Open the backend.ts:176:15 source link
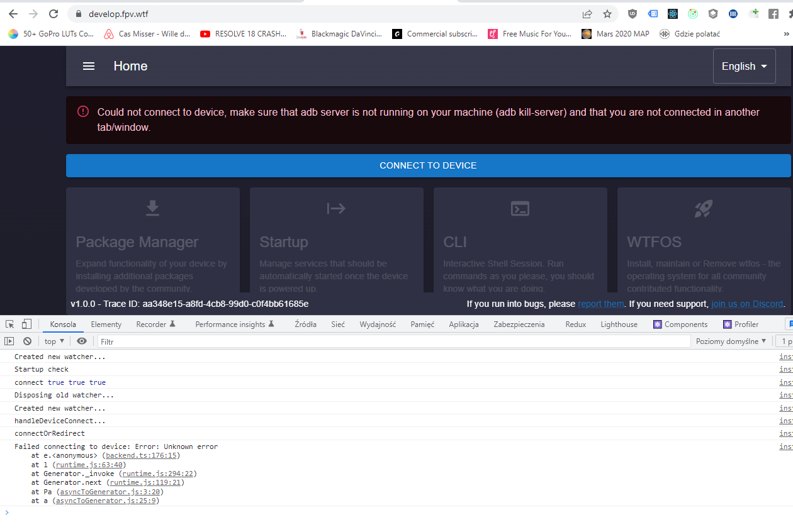The height and width of the screenshot is (532, 793). point(142,455)
